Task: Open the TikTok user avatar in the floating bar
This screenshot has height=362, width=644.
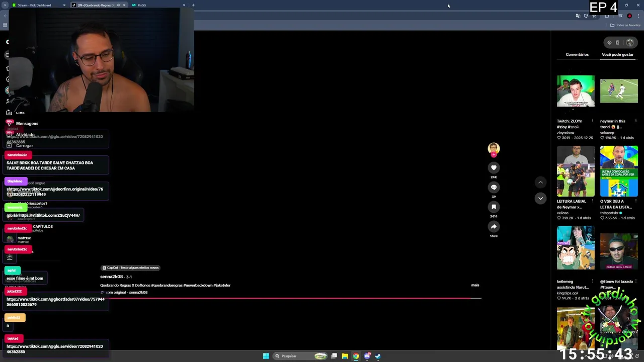Action: coord(630,42)
